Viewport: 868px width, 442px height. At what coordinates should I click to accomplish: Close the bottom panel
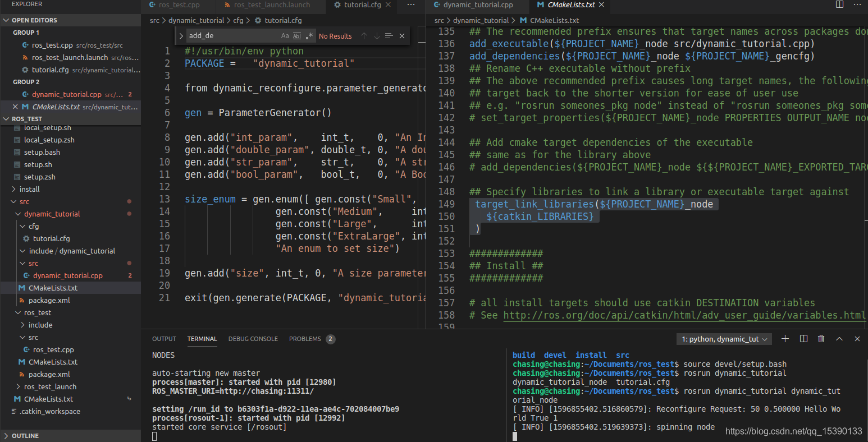(x=857, y=339)
